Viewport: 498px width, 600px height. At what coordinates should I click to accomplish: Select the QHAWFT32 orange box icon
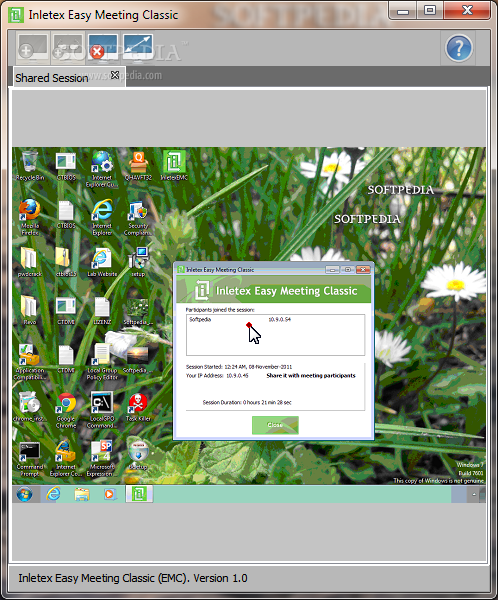[138, 166]
